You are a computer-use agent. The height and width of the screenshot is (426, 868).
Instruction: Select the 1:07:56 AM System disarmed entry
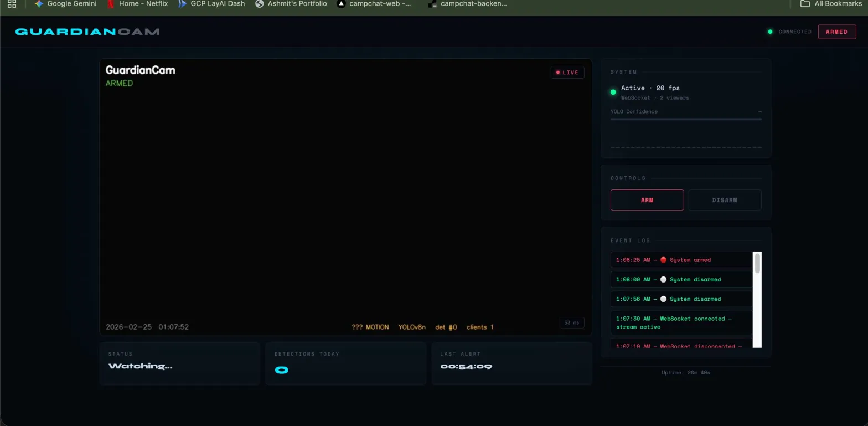(x=681, y=299)
